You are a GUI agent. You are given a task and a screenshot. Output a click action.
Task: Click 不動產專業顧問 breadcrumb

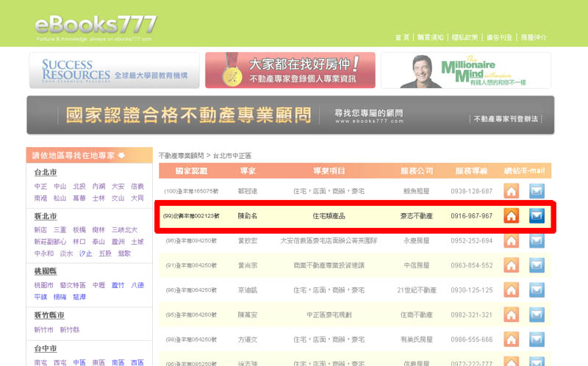(181, 156)
